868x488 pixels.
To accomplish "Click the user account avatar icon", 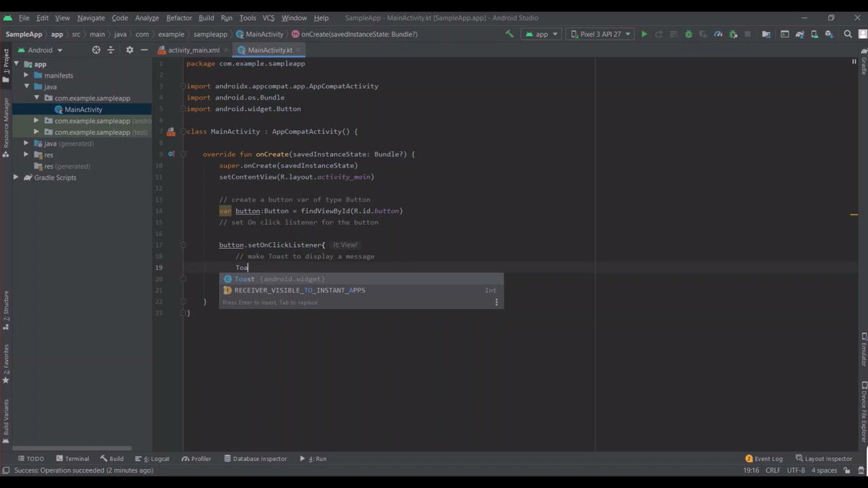I will [862, 34].
